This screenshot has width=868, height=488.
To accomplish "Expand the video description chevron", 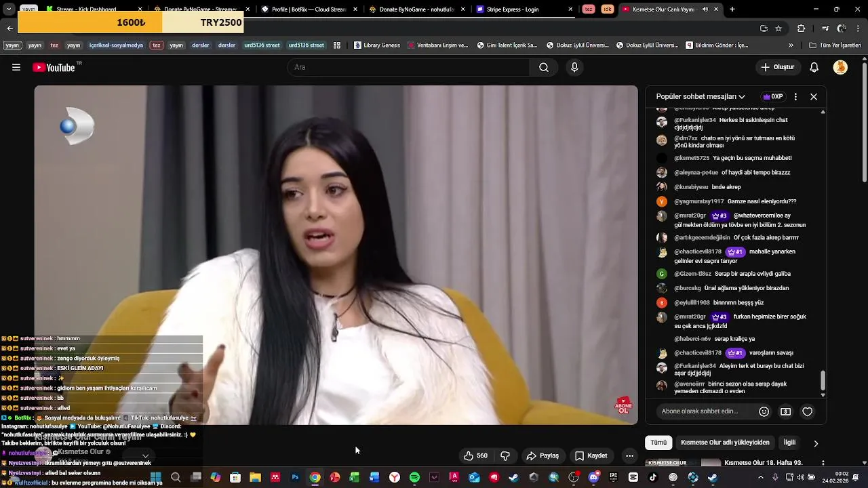I will [145, 456].
